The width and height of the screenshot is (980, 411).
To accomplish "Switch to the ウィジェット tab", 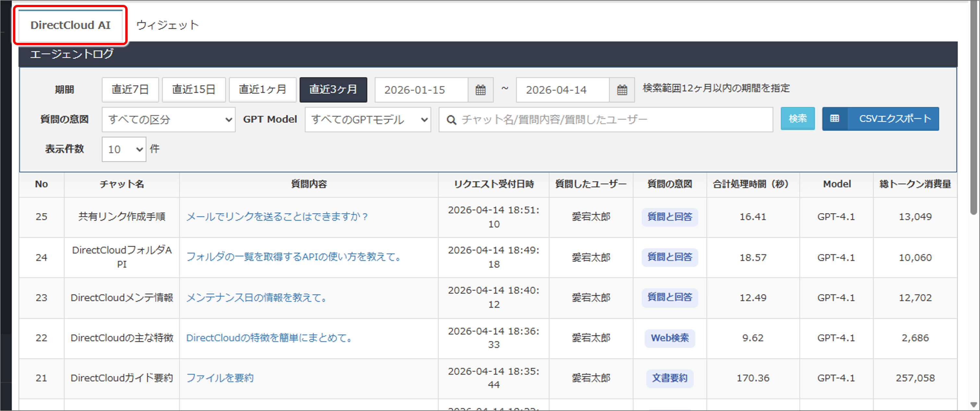I will click(x=167, y=25).
